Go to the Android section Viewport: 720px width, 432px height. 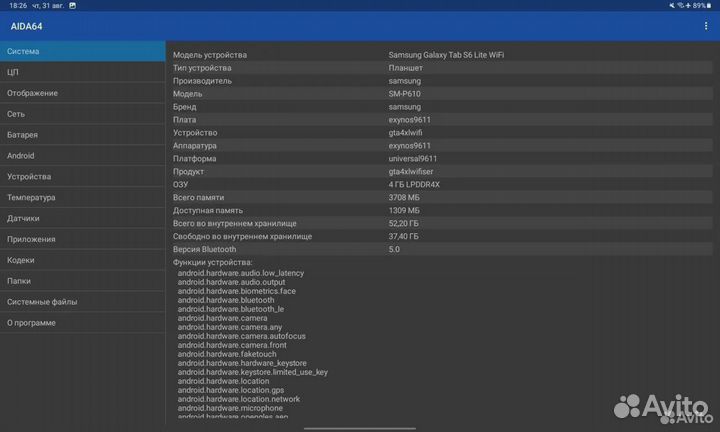83,156
